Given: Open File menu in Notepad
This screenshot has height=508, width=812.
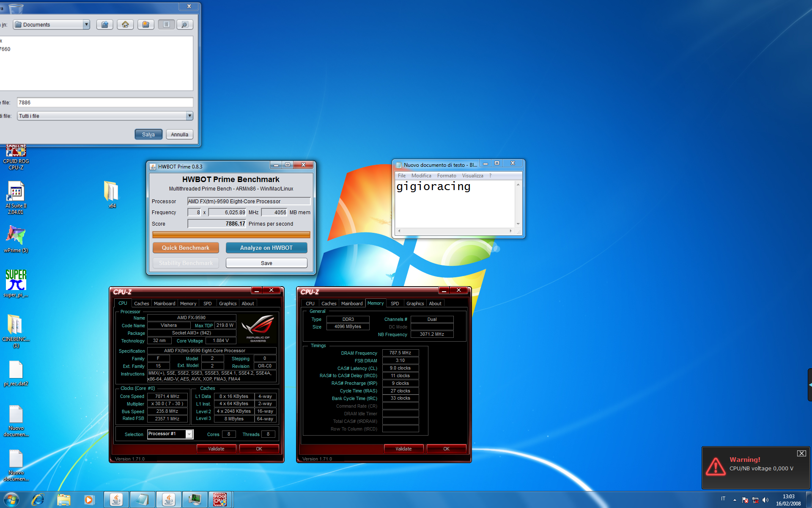Looking at the screenshot, I should 402,176.
